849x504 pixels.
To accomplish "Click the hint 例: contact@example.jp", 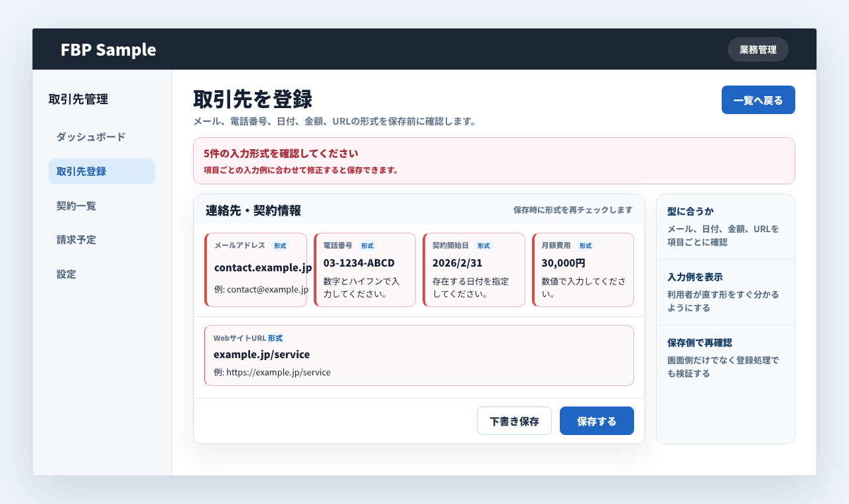I will (x=261, y=289).
